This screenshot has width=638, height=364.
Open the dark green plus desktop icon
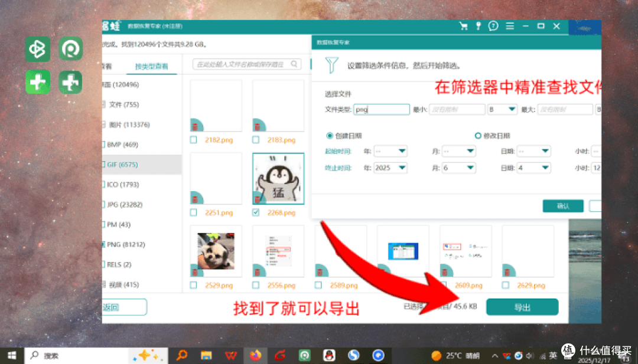[70, 81]
